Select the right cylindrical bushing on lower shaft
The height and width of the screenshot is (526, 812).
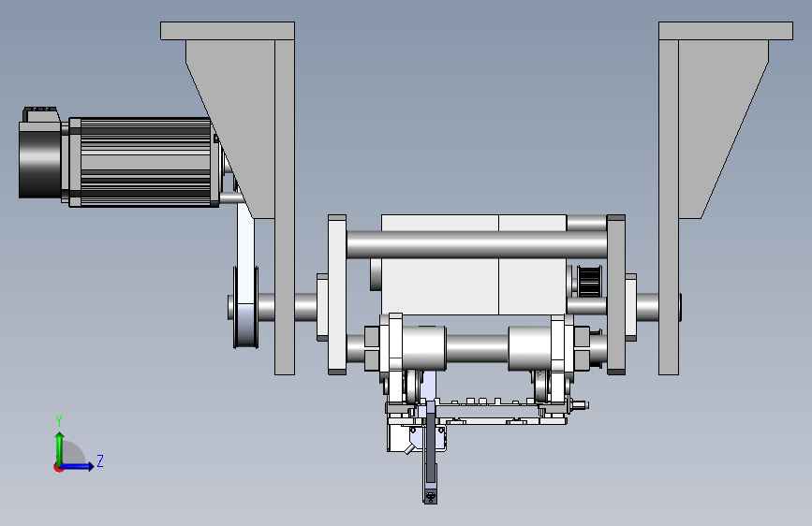click(529, 348)
